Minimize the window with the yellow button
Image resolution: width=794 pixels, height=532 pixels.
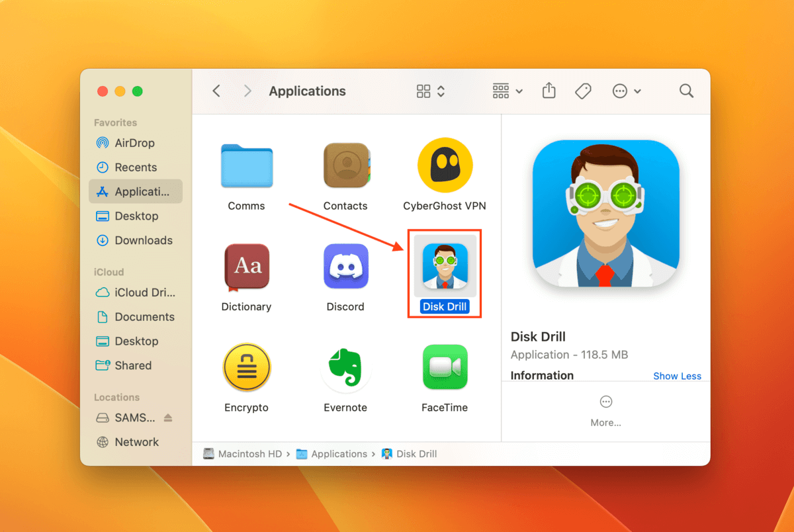tap(120, 91)
